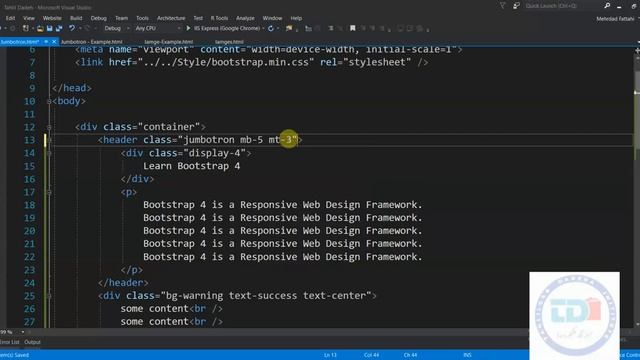Open the Test menu

(x=198, y=18)
